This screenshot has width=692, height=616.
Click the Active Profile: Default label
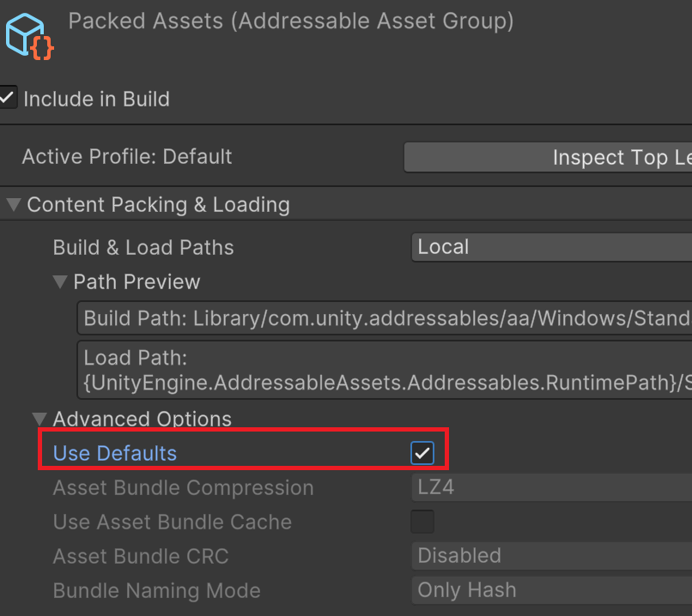[x=127, y=156]
